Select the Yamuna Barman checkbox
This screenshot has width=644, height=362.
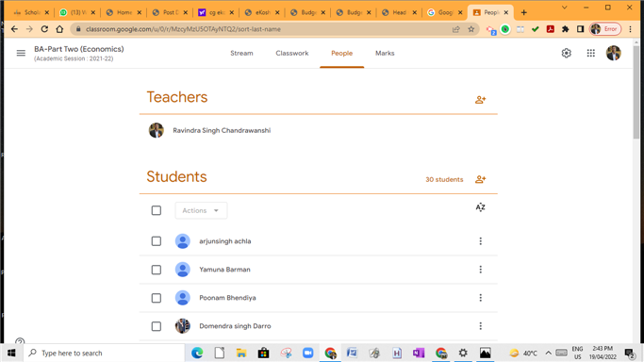coord(157,270)
